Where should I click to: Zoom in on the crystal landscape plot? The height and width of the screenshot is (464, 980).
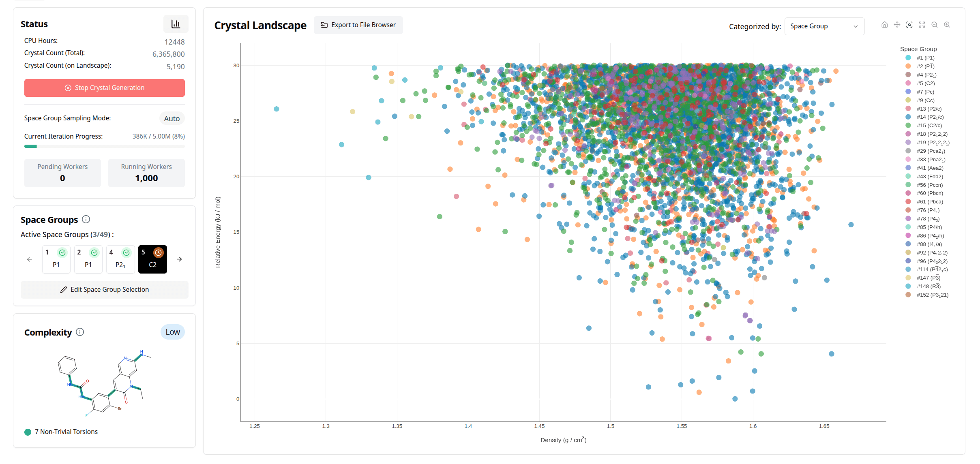(947, 25)
